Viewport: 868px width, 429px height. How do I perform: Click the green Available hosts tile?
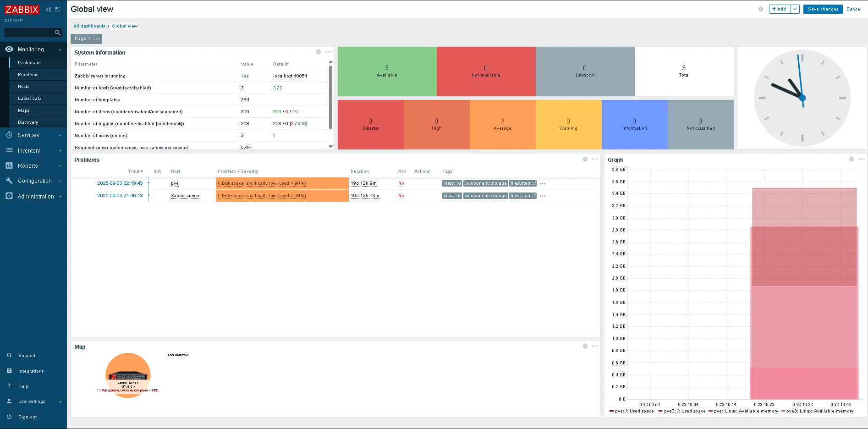point(387,71)
